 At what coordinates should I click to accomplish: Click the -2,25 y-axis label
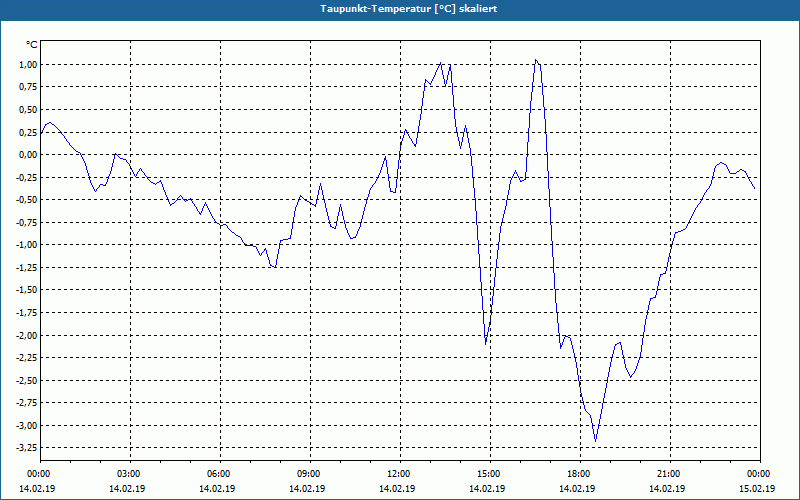(27, 358)
